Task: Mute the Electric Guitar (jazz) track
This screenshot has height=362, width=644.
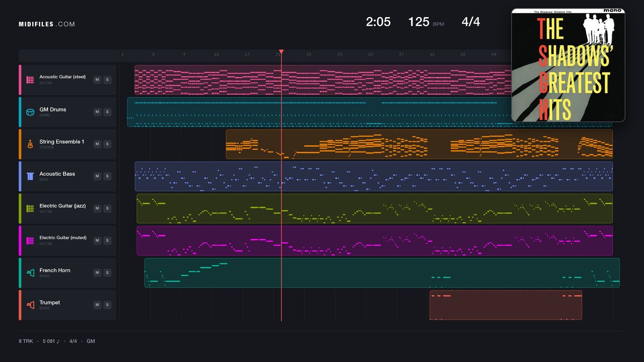Action: 97,208
